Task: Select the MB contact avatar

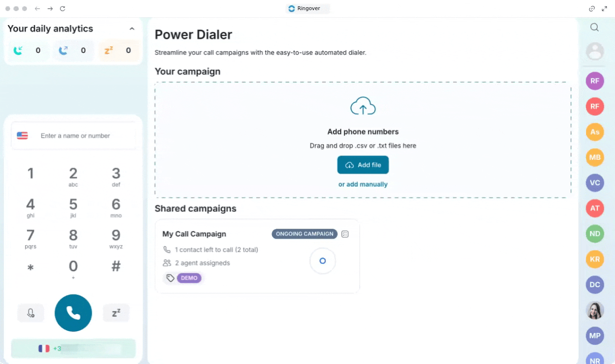Action: [595, 157]
